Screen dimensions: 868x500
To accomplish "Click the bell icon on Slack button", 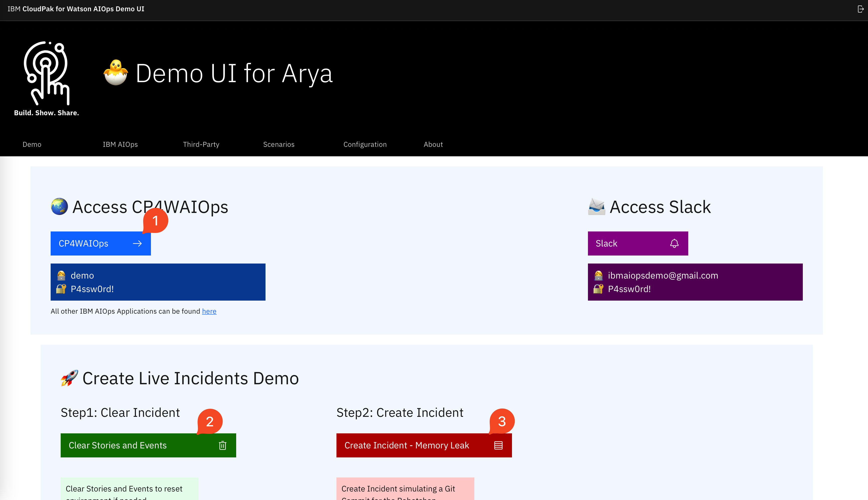I will (674, 243).
